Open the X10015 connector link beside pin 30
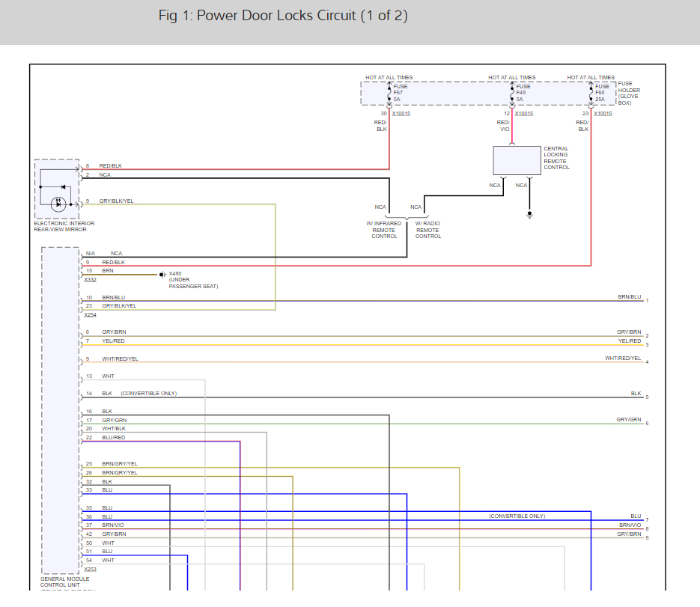The width and height of the screenshot is (700, 607). pyautogui.click(x=401, y=113)
